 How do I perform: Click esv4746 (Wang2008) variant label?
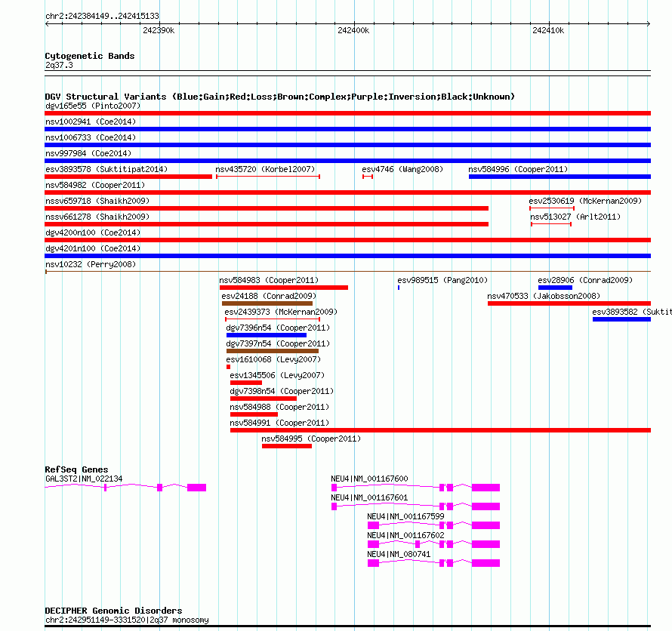tap(402, 169)
